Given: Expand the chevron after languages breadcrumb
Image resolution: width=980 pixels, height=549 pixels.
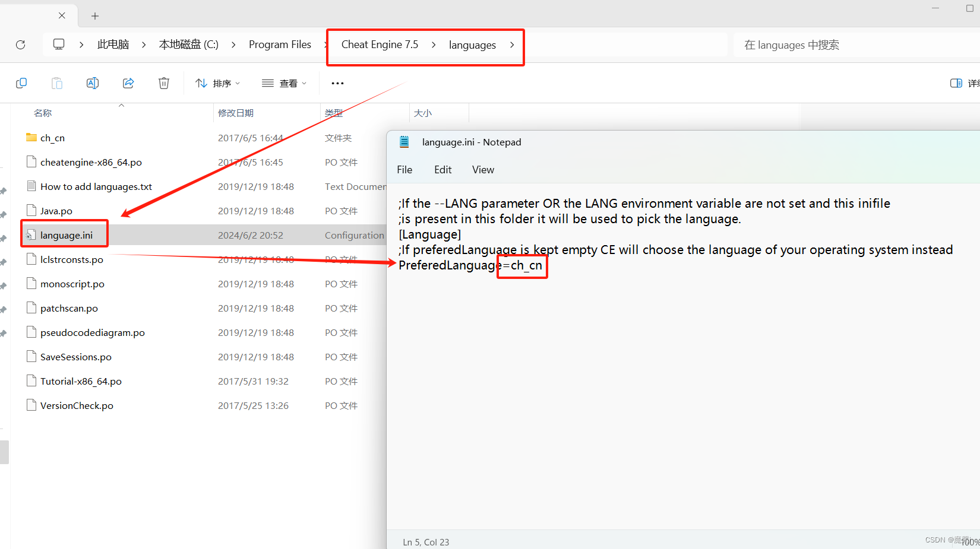Looking at the screenshot, I should (512, 45).
